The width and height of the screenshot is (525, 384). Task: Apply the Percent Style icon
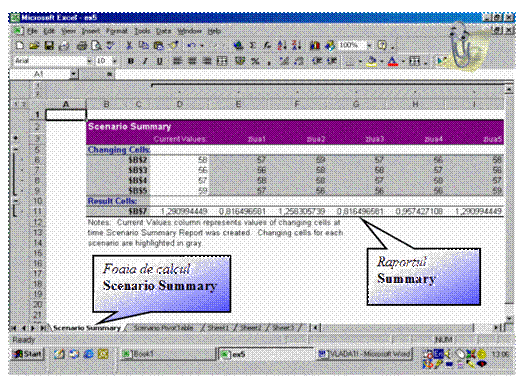coord(255,61)
